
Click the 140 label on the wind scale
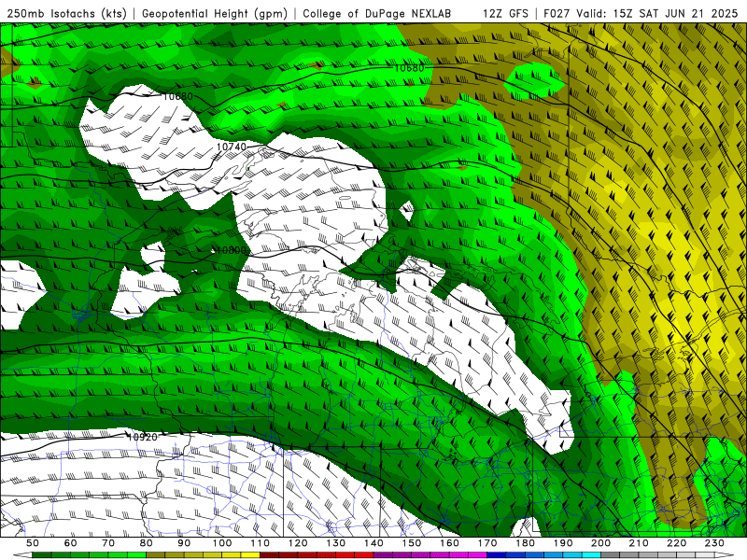(373, 543)
